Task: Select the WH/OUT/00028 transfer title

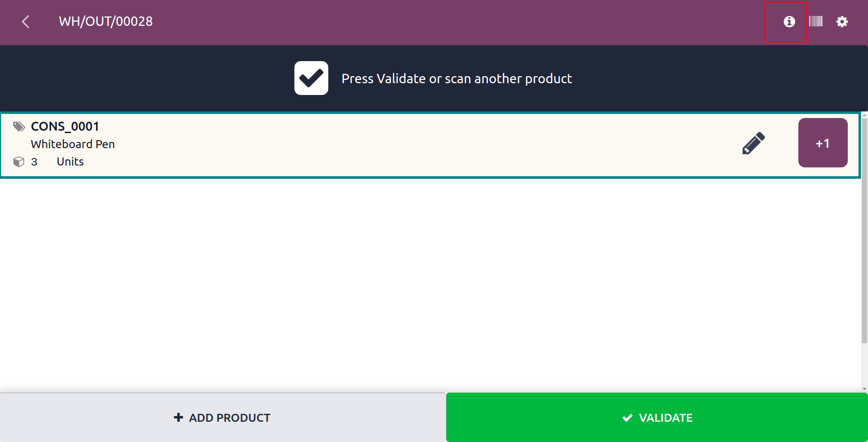Action: click(x=106, y=22)
